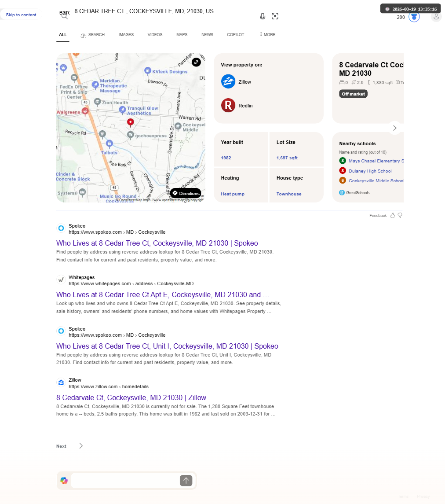Image resolution: width=445 pixels, height=504 pixels.
Task: Click the Copilot icon in chat bar
Action: tap(64, 481)
